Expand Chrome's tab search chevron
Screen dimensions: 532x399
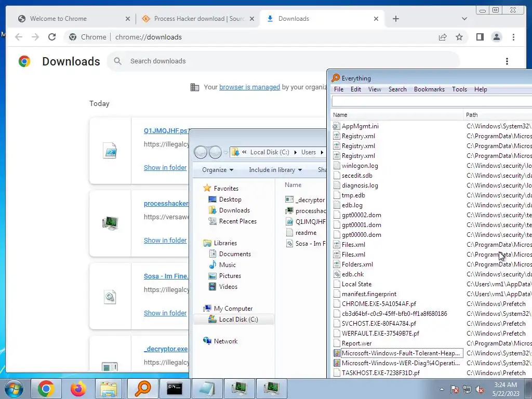(x=464, y=19)
